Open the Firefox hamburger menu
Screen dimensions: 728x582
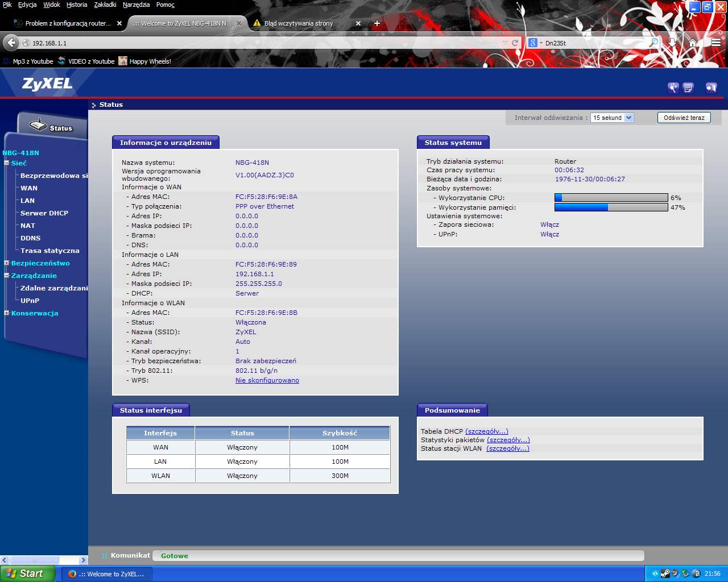[716, 43]
